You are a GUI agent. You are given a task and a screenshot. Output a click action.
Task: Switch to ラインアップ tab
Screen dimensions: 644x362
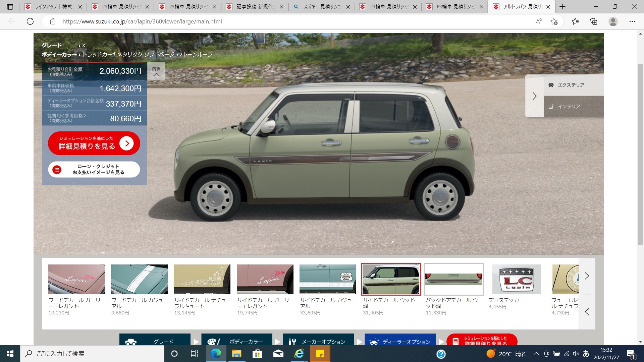point(53,6)
